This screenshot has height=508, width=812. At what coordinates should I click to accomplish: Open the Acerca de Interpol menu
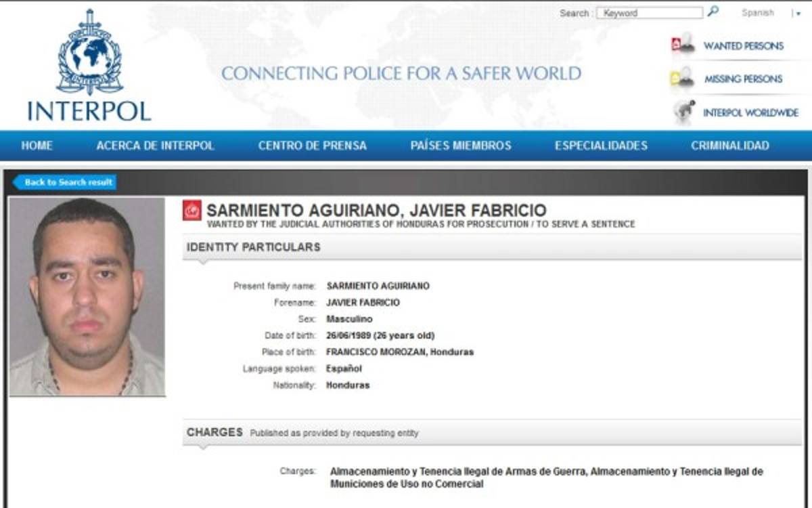pos(155,146)
